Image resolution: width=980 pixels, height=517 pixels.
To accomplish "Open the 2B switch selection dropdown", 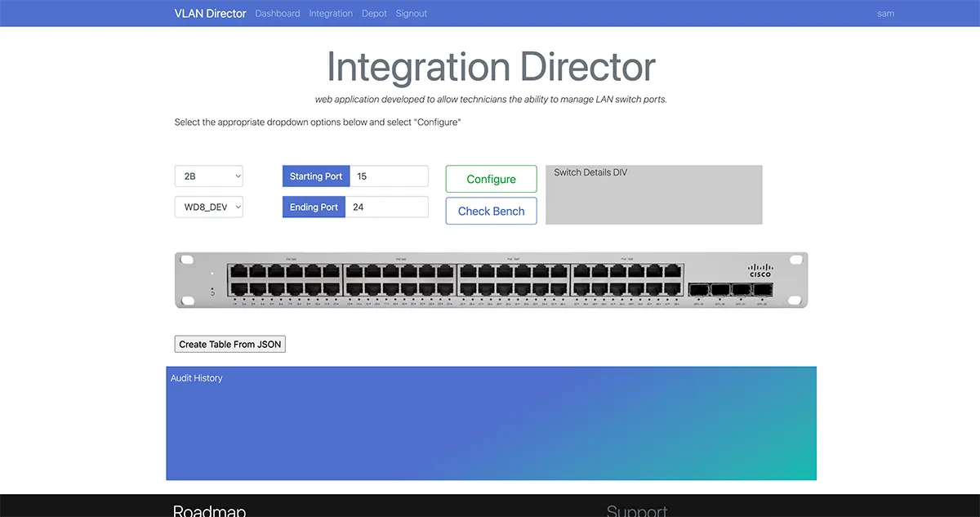I will coord(208,176).
